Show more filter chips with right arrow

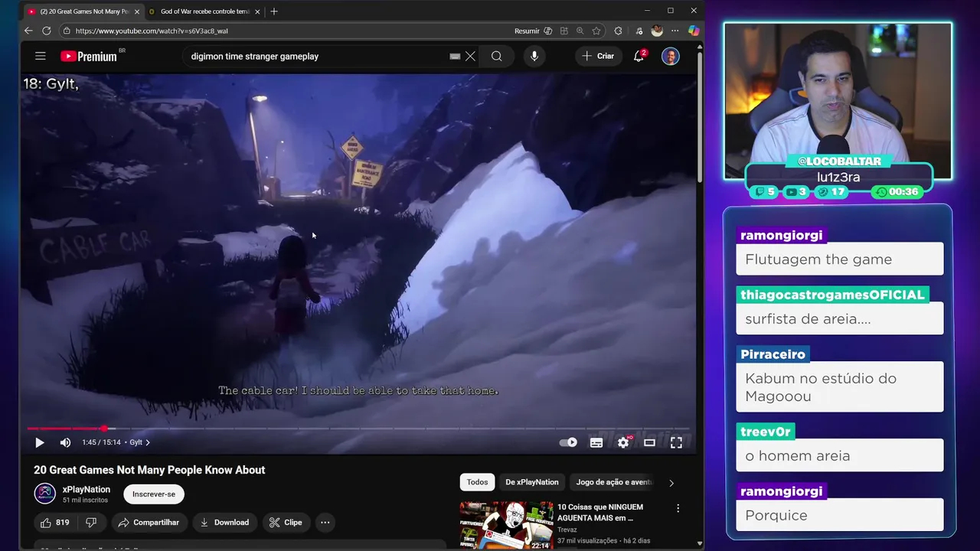tap(671, 483)
